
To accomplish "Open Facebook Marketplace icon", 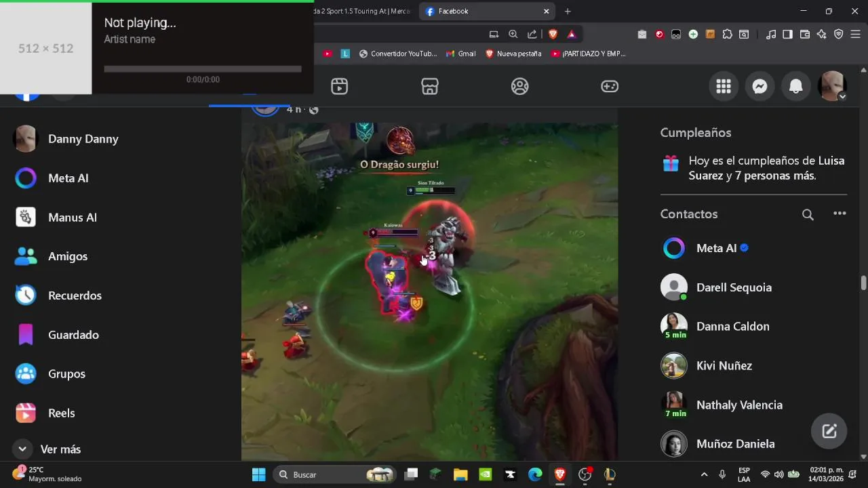I will [430, 87].
